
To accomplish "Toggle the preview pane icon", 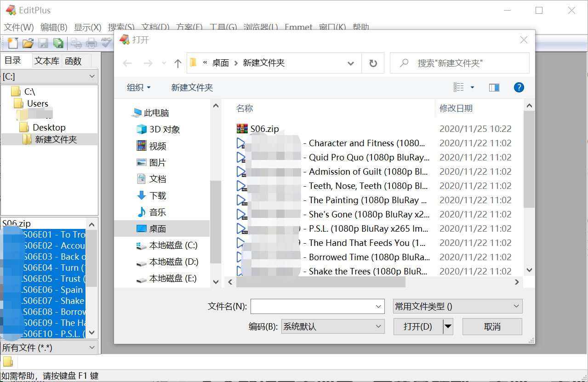I will click(494, 87).
